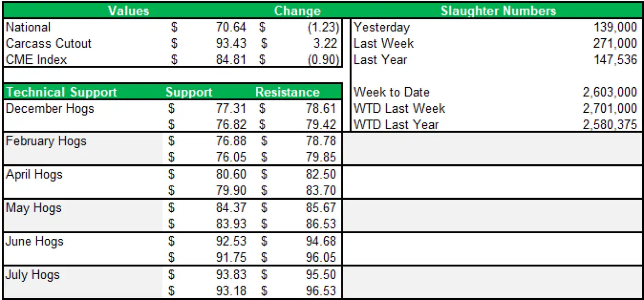Select the Slaughter Numbers header
Screen dimensions: 644x300
click(x=498, y=11)
